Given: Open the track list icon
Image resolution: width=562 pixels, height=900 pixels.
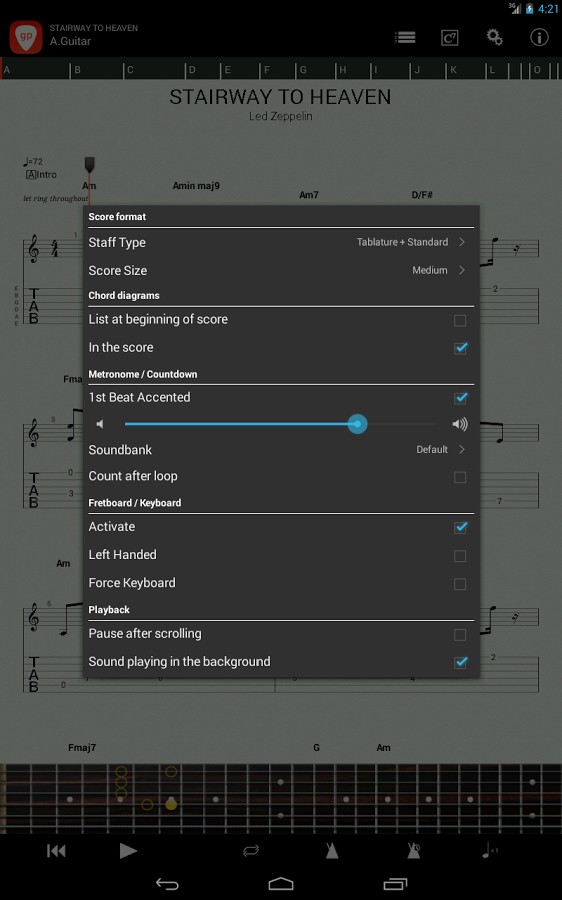Looking at the screenshot, I should point(405,38).
